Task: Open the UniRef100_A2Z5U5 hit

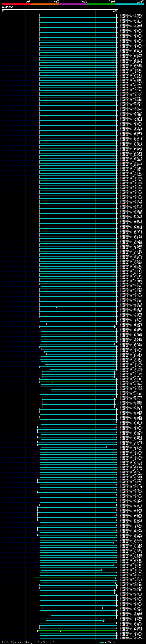Action: [131, 414]
